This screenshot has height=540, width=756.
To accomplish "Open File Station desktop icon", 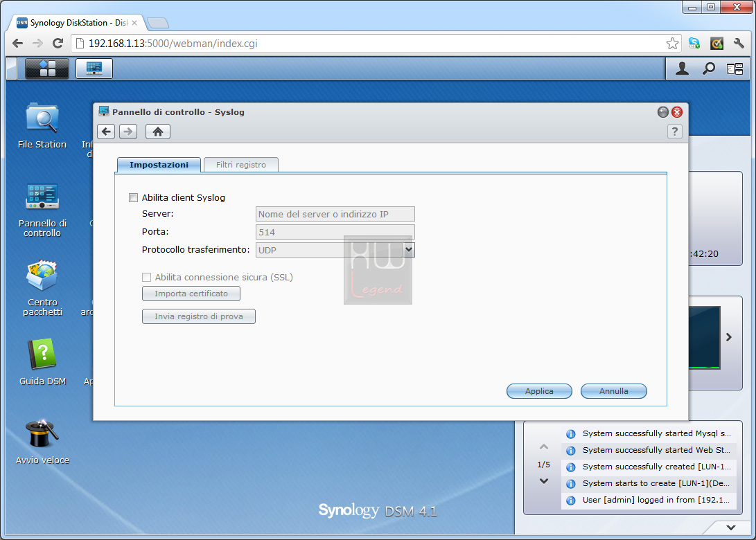I will tap(42, 125).
